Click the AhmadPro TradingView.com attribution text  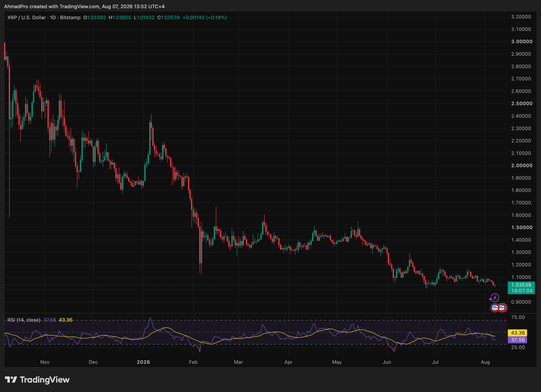84,6
